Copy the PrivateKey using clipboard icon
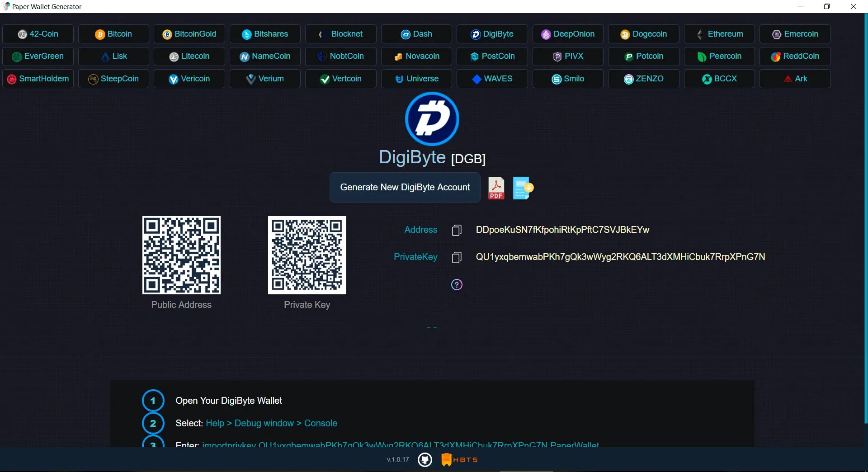The width and height of the screenshot is (868, 472). point(457,257)
